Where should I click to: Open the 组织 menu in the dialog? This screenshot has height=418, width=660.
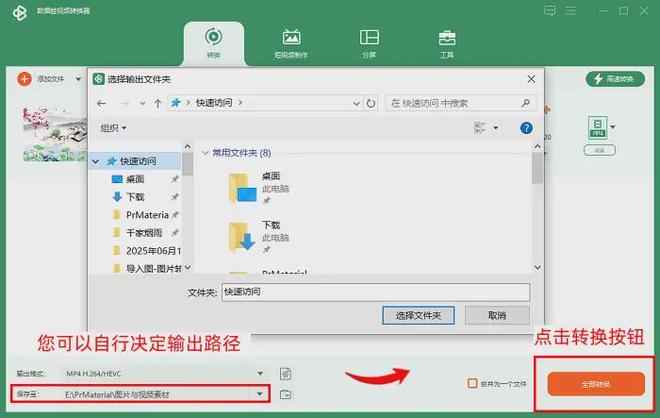click(113, 128)
